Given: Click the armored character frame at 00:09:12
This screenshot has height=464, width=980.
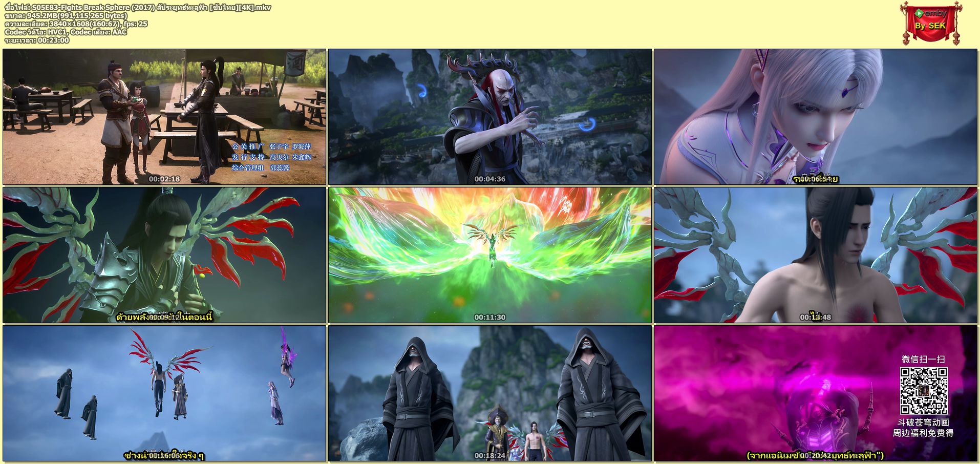Looking at the screenshot, I should pyautogui.click(x=164, y=255).
